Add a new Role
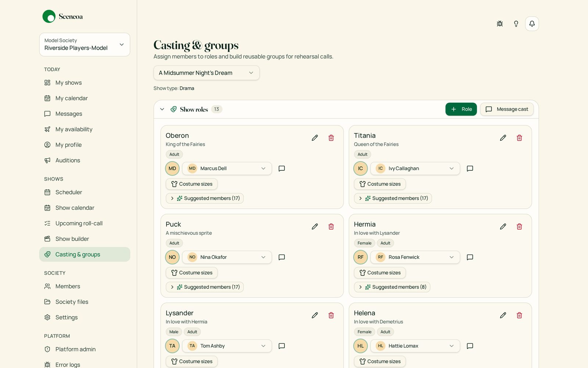Viewport: 588px width, 368px height. coord(461,109)
